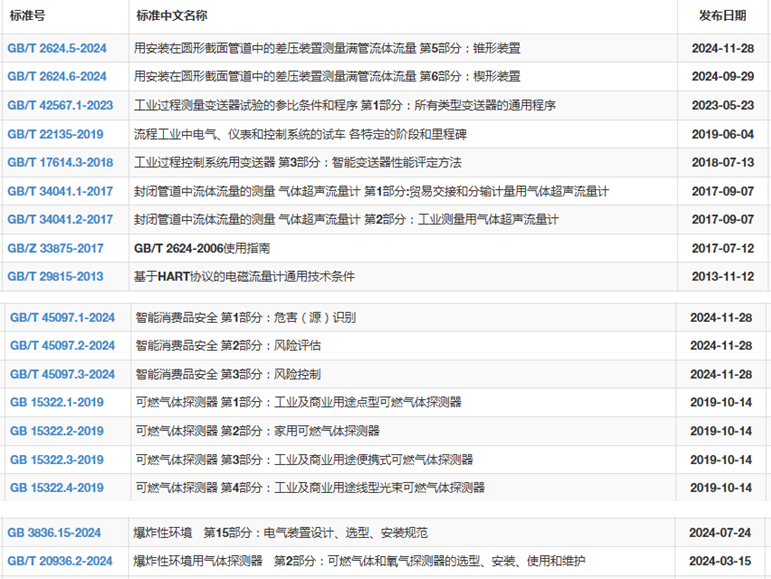This screenshot has height=579, width=771.
Task: Click the GB/T 20936.2-2024 standard number
Action: (x=62, y=562)
